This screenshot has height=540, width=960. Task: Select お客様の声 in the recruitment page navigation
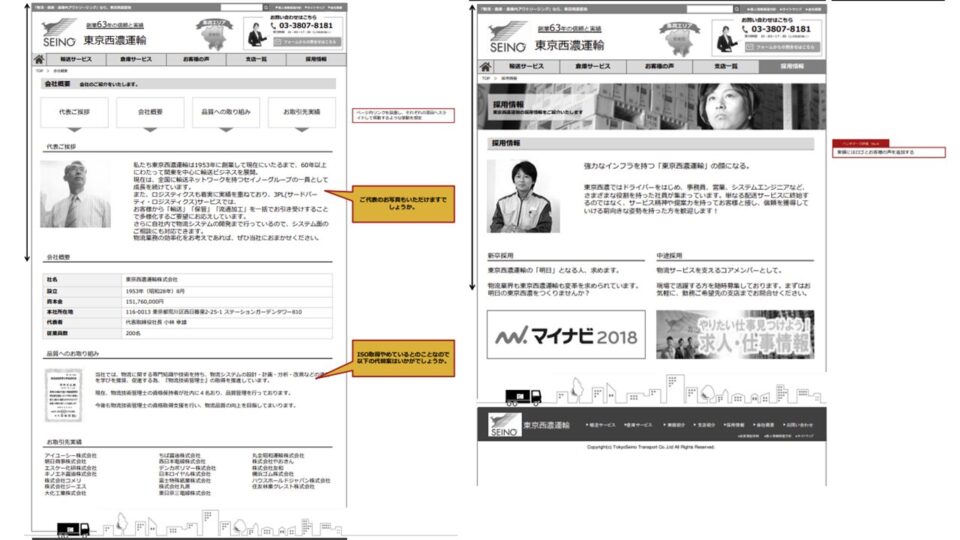pyautogui.click(x=659, y=66)
